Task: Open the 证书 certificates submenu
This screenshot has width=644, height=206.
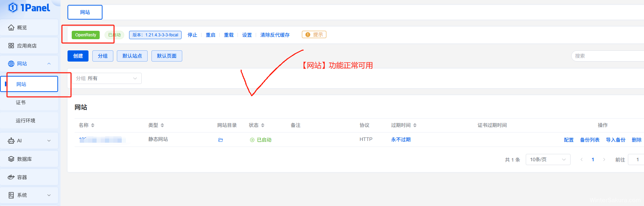Action: pyautogui.click(x=29, y=102)
